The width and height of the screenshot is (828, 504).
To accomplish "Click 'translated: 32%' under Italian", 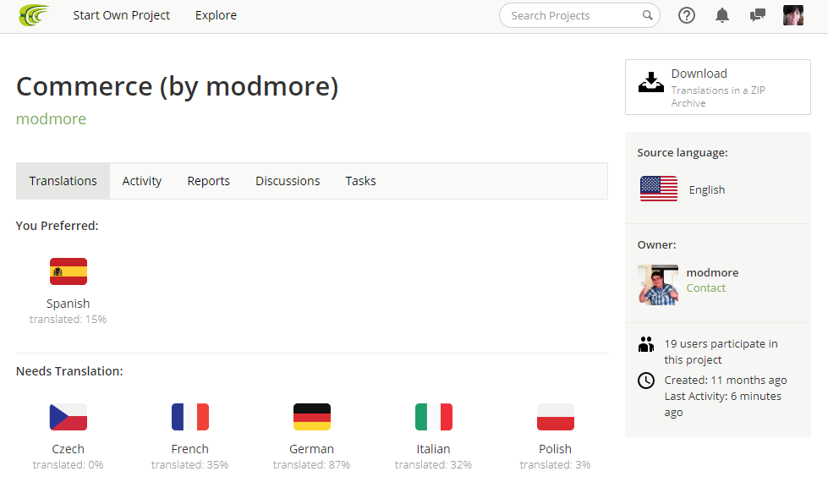I will point(434,465).
